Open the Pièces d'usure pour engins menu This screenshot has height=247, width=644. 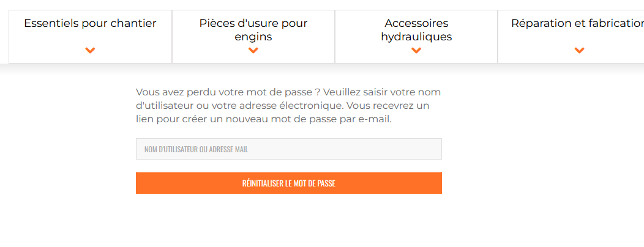tap(253, 30)
